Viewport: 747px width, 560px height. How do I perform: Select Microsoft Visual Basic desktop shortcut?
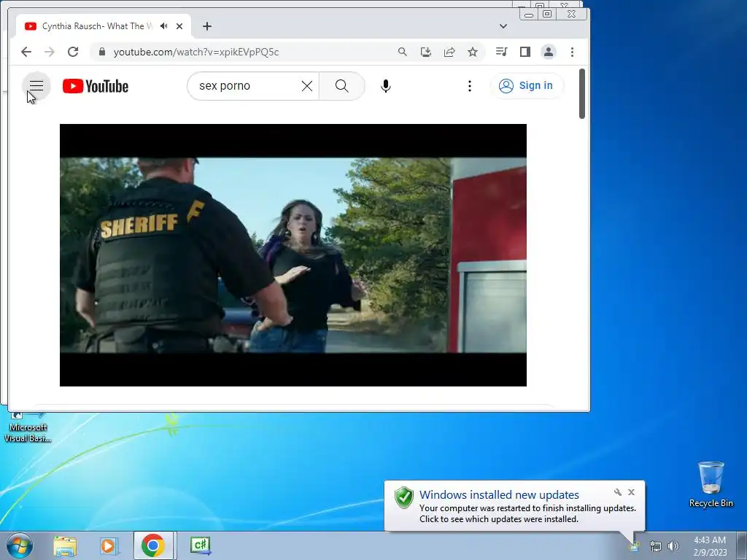(28, 427)
